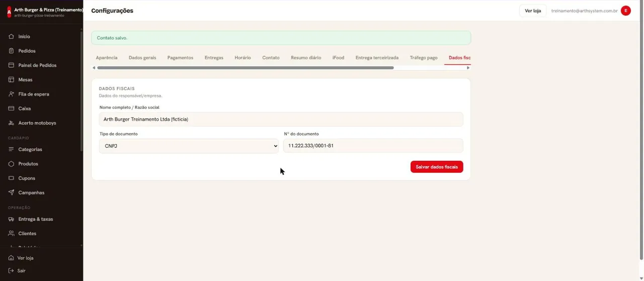Switch to the Aparência tab
Image resolution: width=644 pixels, height=281 pixels.
107,58
